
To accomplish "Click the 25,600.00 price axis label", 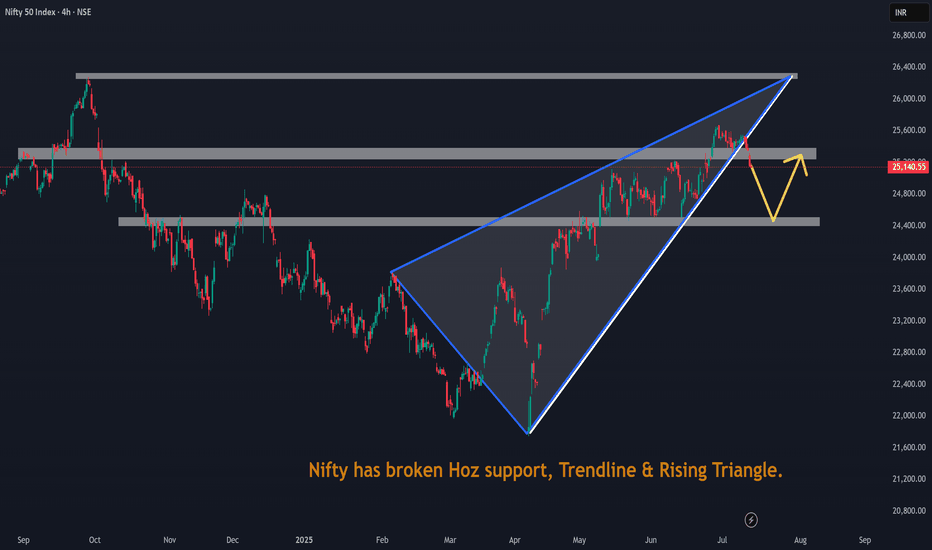I will (x=909, y=130).
